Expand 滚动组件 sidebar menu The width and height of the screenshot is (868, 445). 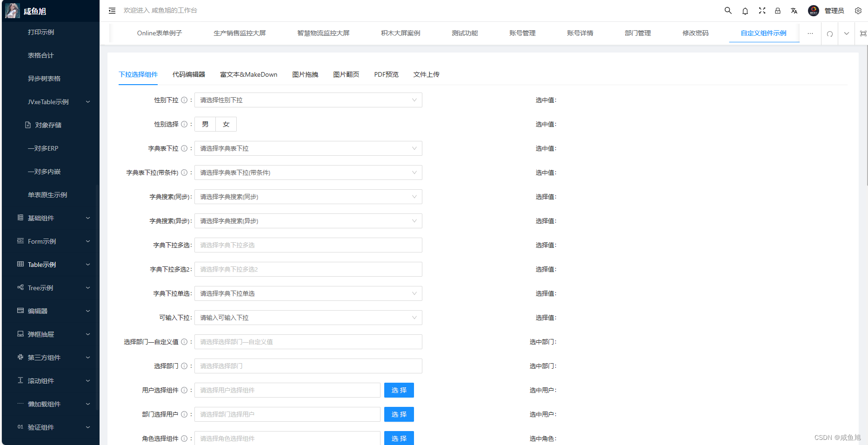[51, 381]
